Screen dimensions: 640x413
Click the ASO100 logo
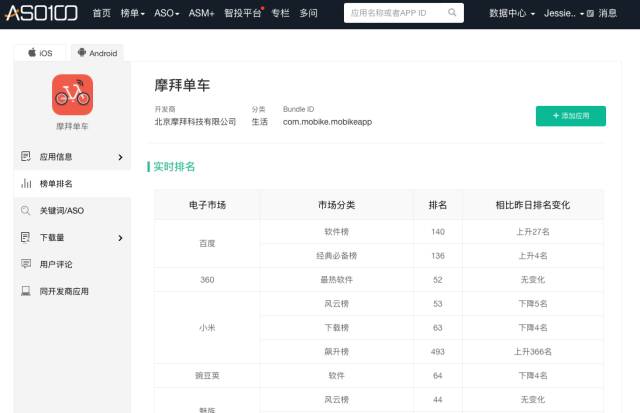42,13
